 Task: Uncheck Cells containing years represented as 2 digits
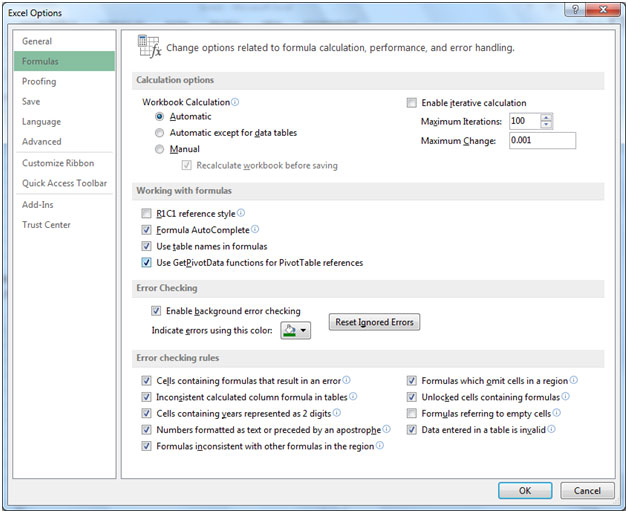147,413
